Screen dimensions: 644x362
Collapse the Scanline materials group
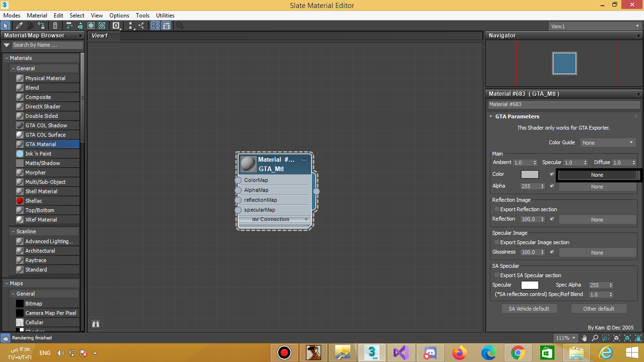13,231
